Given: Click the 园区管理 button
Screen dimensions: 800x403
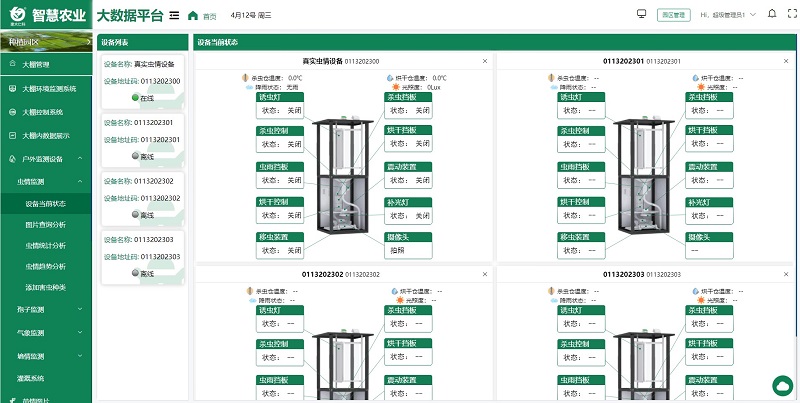Looking at the screenshot, I should pyautogui.click(x=673, y=15).
